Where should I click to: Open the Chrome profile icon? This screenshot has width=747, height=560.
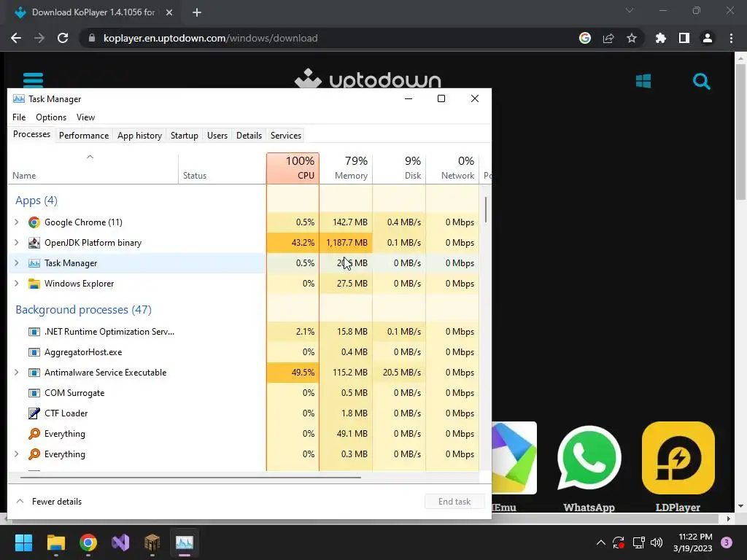pos(708,38)
